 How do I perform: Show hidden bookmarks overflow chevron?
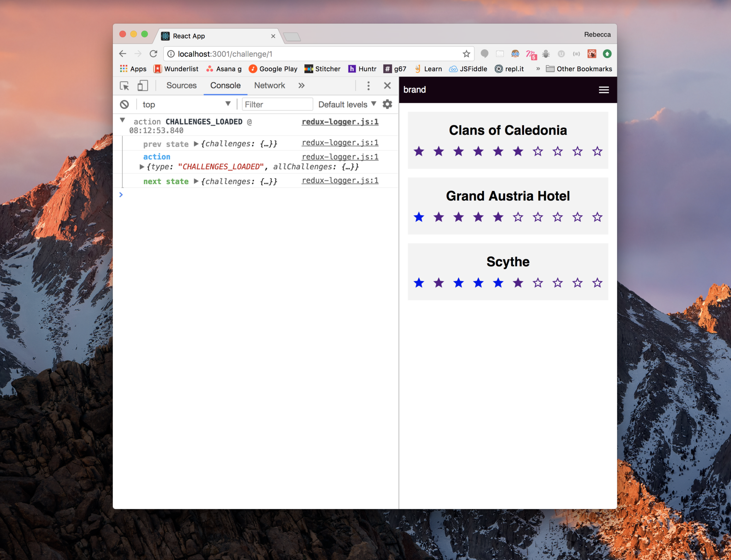pos(538,69)
